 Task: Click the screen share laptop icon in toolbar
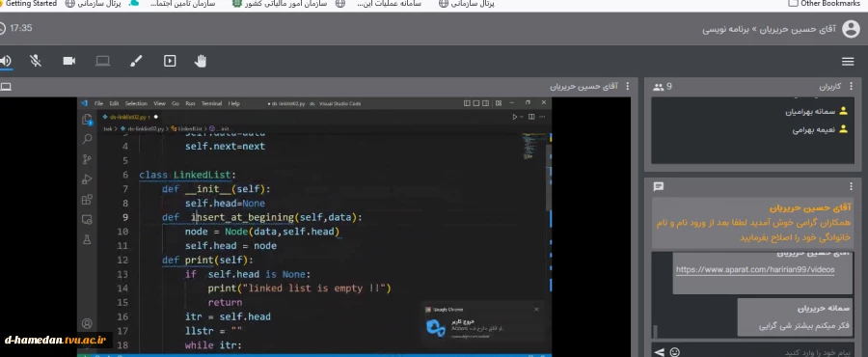tap(102, 61)
